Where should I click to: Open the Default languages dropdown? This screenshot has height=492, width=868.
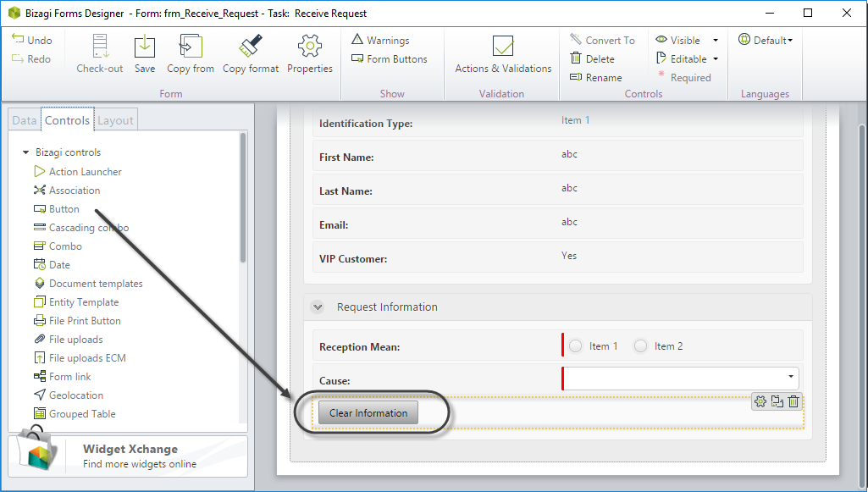pos(766,40)
